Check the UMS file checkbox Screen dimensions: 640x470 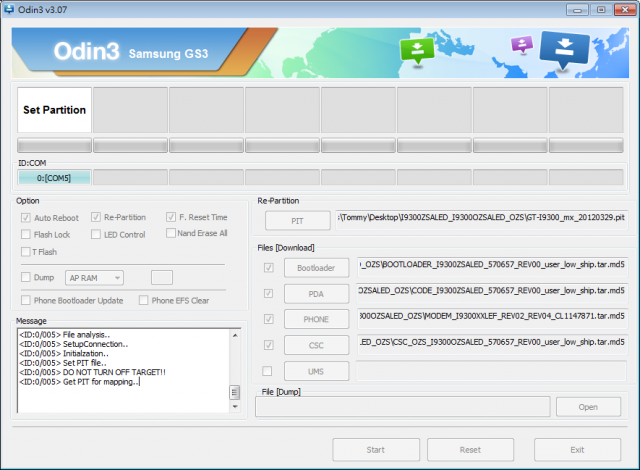coord(267,371)
